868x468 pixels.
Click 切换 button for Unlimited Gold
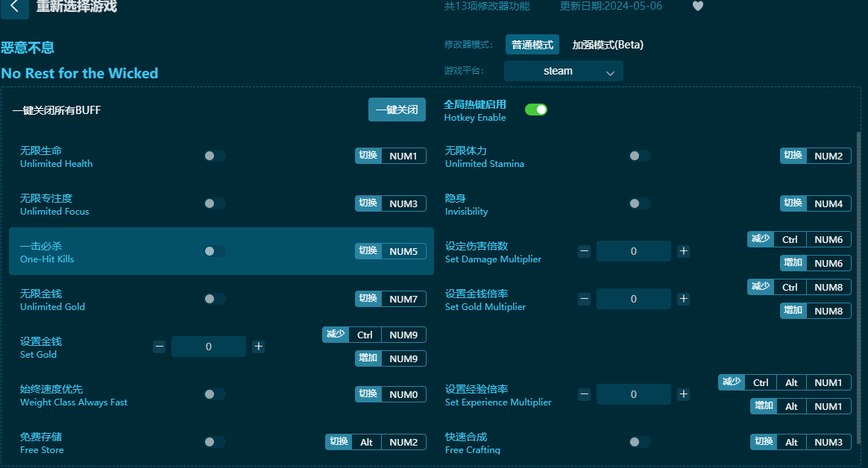[368, 299]
